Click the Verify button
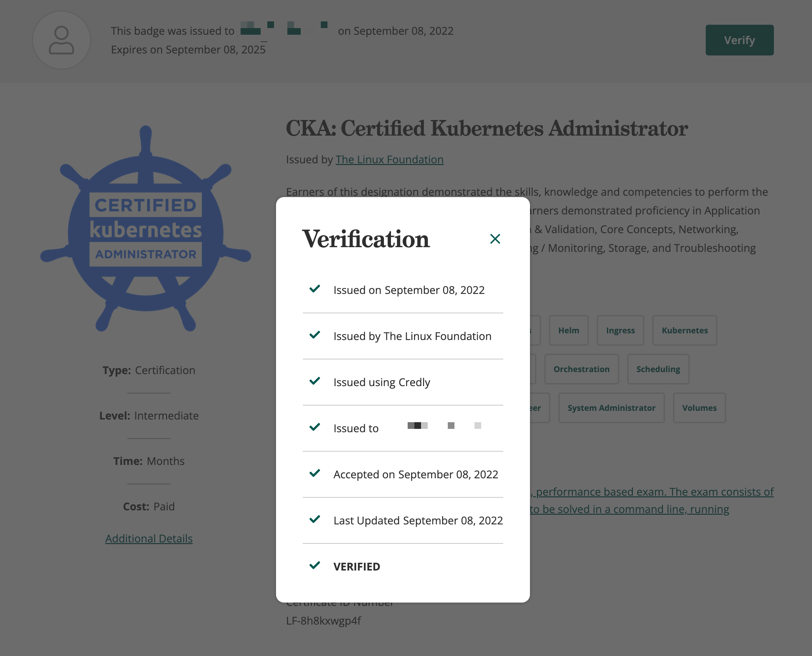The image size is (812, 656). (739, 40)
